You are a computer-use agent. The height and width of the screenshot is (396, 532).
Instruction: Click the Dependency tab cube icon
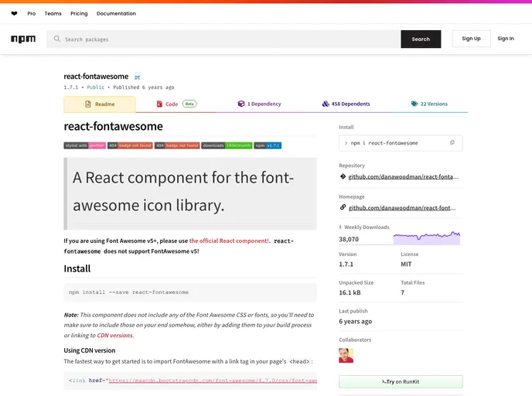pos(241,104)
